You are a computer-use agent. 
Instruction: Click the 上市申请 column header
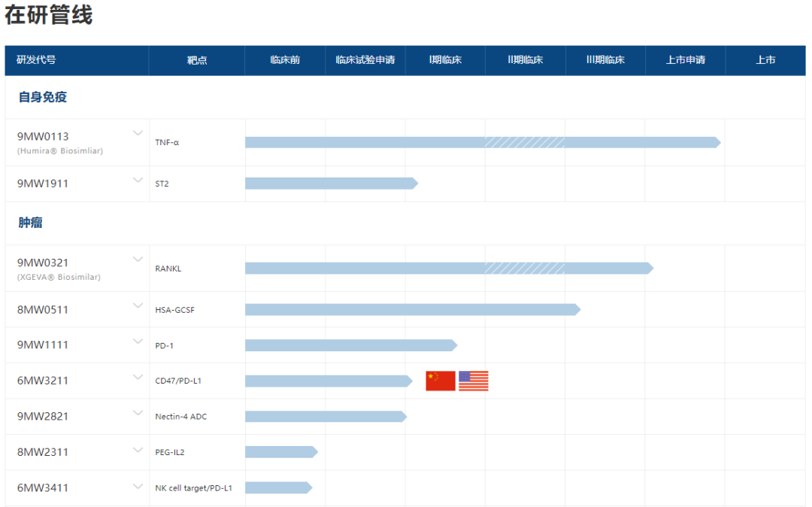tap(685, 60)
